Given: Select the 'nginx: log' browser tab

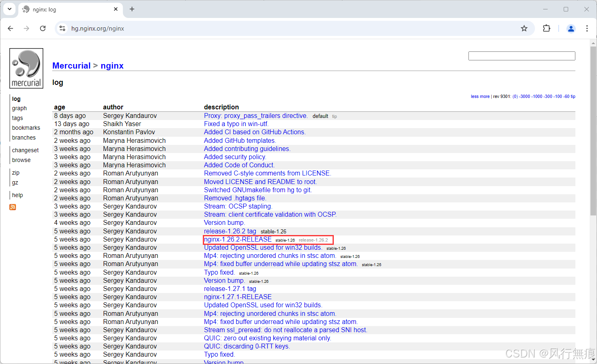Looking at the screenshot, I should point(70,9).
